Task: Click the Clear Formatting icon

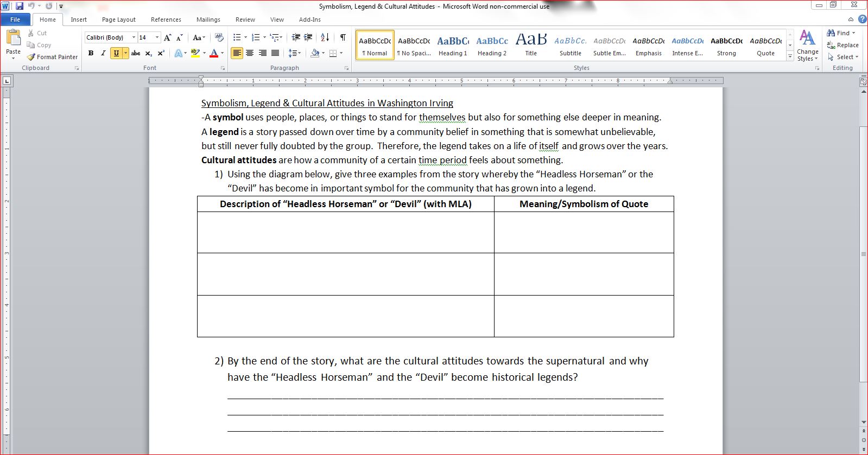Action: tap(219, 37)
